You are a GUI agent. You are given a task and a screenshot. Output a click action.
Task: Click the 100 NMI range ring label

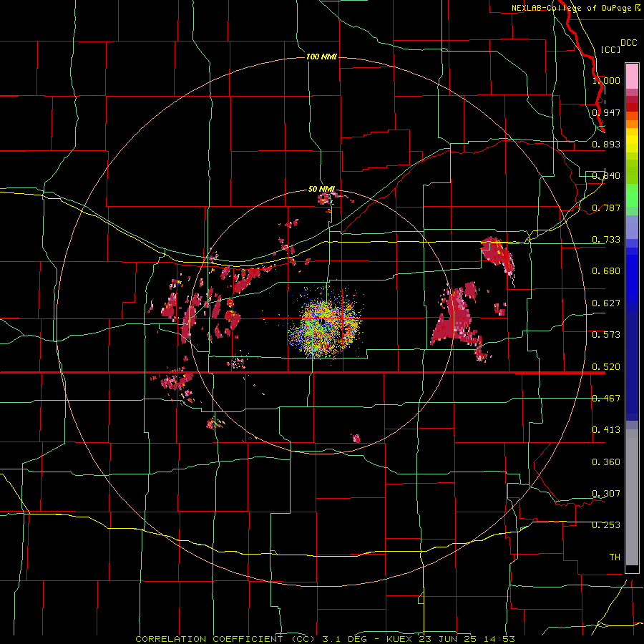tap(321, 57)
